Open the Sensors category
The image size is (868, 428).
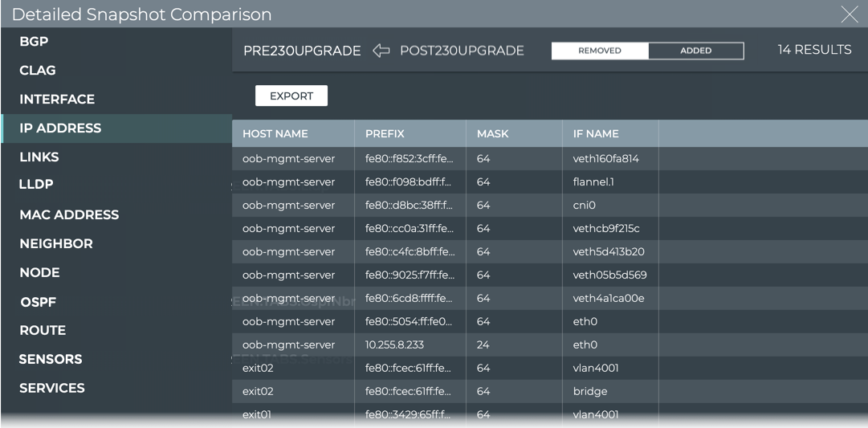pos(51,359)
